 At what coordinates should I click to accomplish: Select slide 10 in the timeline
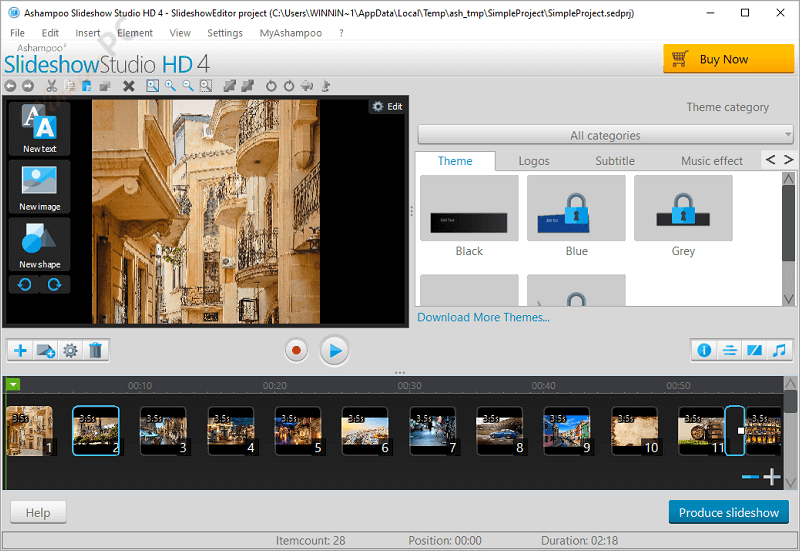pos(634,431)
